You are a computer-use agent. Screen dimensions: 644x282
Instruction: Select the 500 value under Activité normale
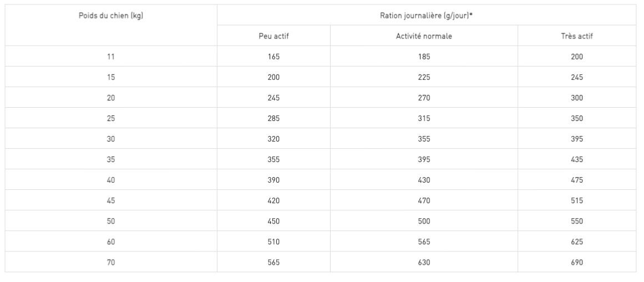tap(424, 221)
